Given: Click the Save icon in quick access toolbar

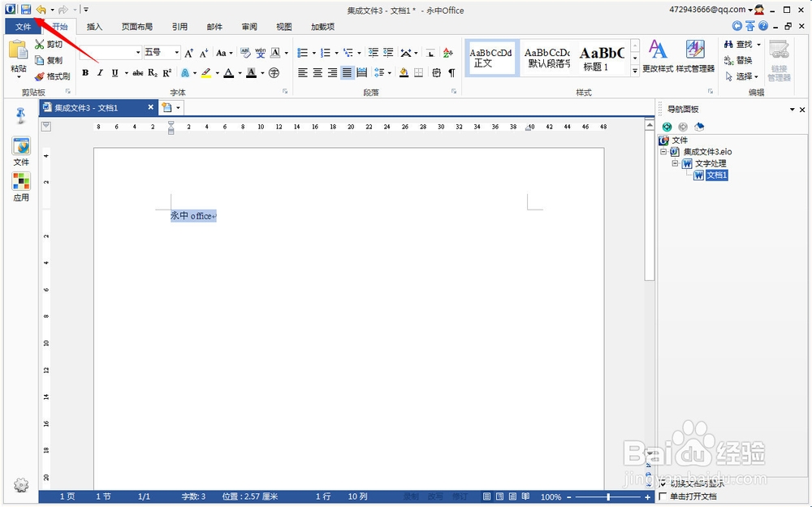Looking at the screenshot, I should (25, 10).
